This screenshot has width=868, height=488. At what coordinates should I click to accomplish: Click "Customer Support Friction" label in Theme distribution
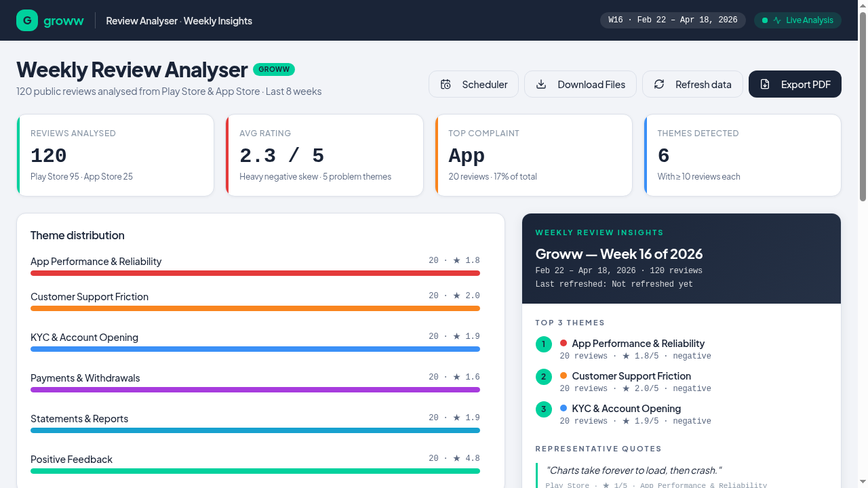pyautogui.click(x=90, y=297)
